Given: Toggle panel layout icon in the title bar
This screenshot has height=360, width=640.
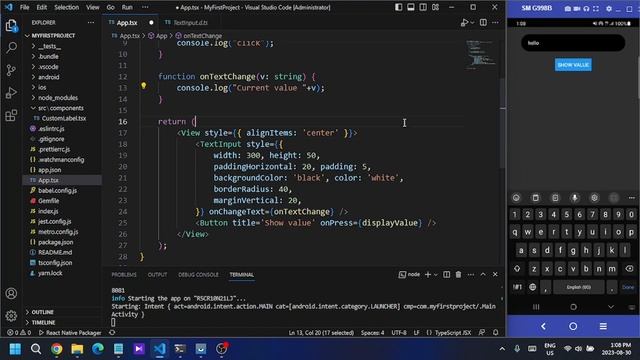Looking at the screenshot, I should point(411,7).
